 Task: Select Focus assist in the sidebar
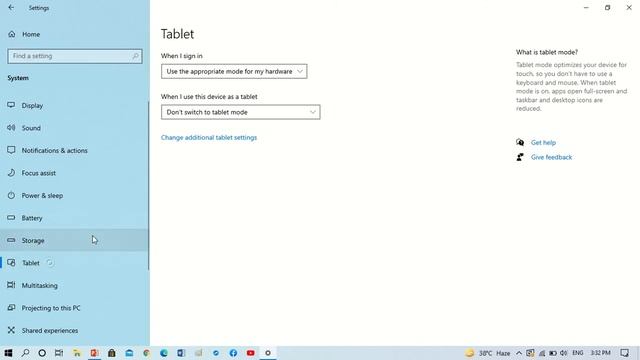click(74, 173)
